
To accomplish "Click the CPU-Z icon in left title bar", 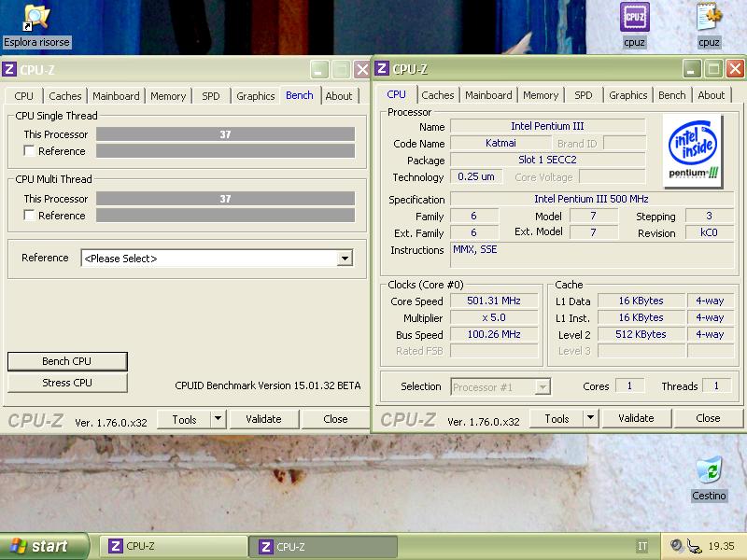I will click(x=10, y=69).
